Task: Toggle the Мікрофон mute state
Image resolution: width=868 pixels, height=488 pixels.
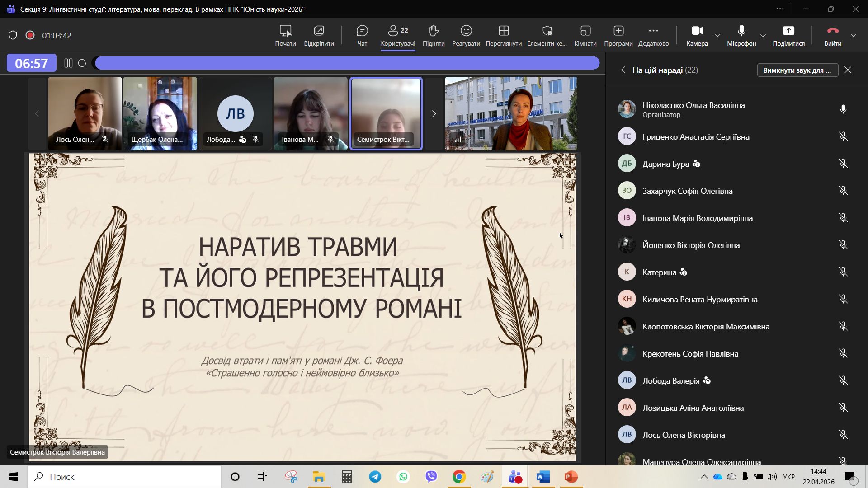Action: [x=741, y=35]
